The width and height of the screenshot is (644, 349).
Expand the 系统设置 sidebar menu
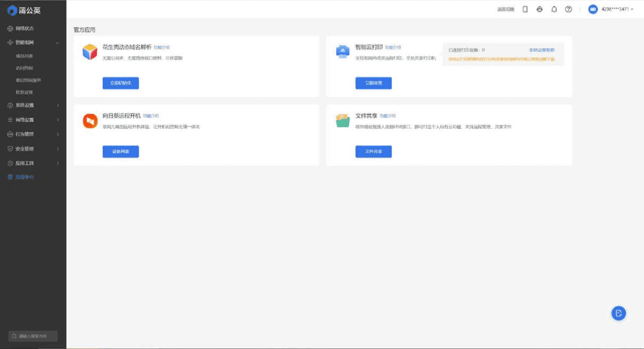(33, 105)
